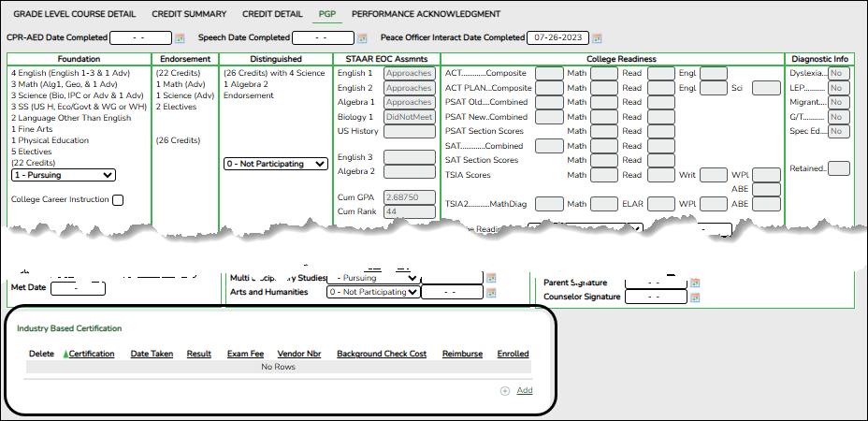868x421 pixels.
Task: Click US History STAAR EOC field
Action: click(x=410, y=131)
